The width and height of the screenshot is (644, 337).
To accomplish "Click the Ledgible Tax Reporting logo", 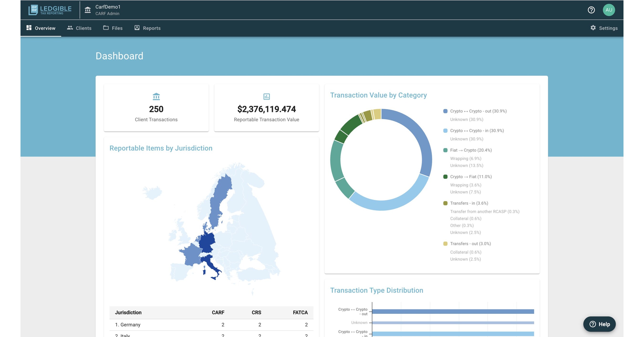I will (x=50, y=10).
